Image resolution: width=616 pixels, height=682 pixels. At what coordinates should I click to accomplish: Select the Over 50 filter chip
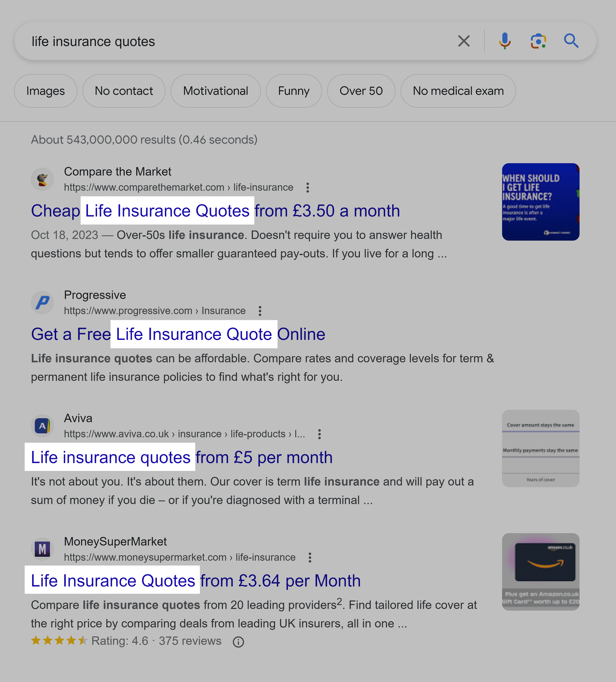[361, 91]
